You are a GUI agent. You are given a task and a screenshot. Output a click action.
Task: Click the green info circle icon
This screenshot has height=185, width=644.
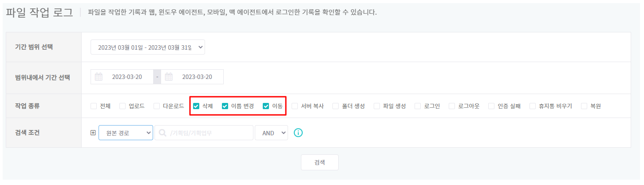[x=298, y=133]
